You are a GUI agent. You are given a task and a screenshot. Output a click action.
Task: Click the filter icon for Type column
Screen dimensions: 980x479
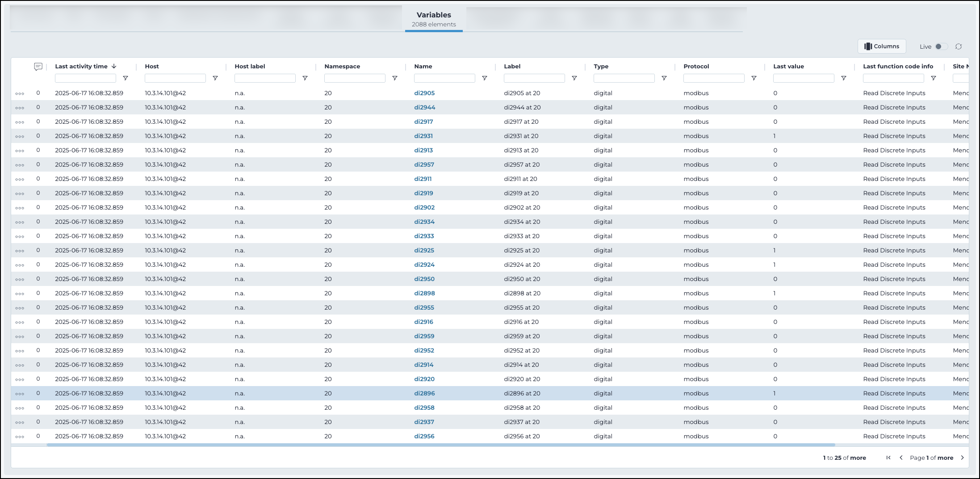(x=664, y=78)
